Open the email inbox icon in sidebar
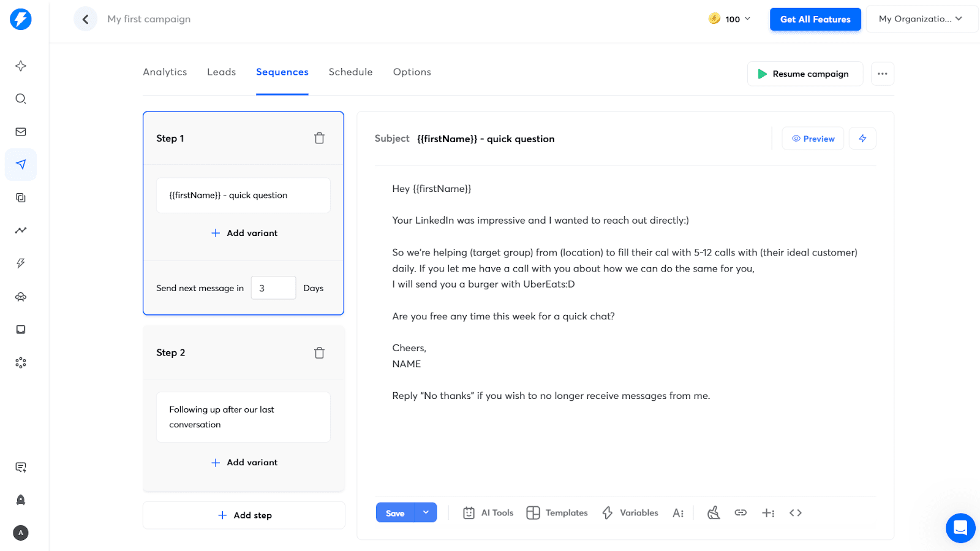 [x=21, y=132]
